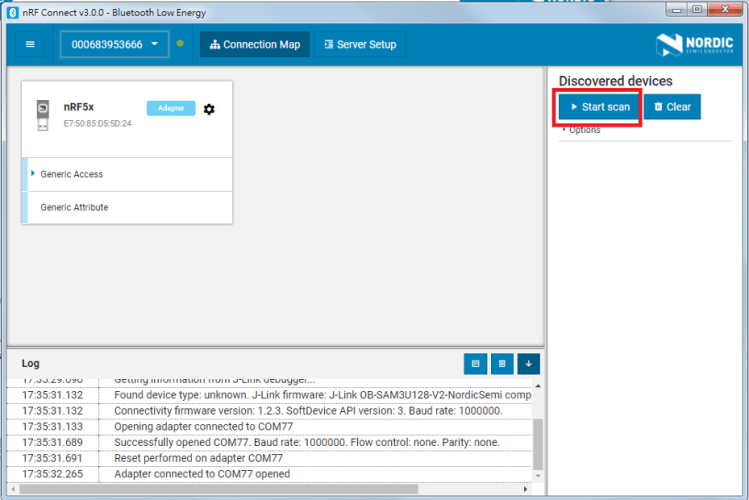Open the log file icon button

click(475, 364)
